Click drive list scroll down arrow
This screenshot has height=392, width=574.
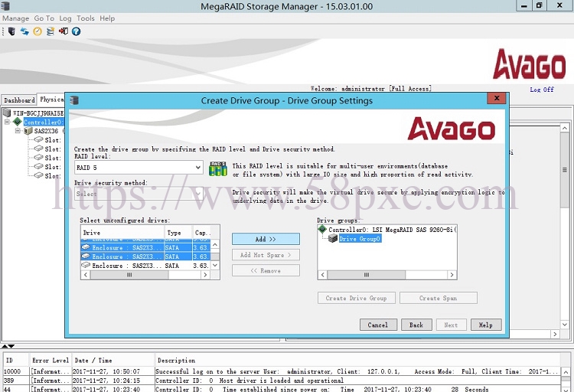[215, 265]
